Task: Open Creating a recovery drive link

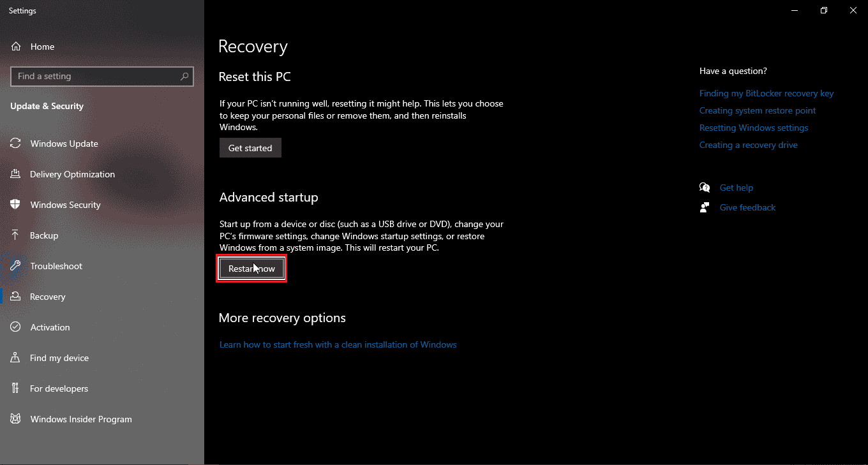Action: pyautogui.click(x=749, y=145)
